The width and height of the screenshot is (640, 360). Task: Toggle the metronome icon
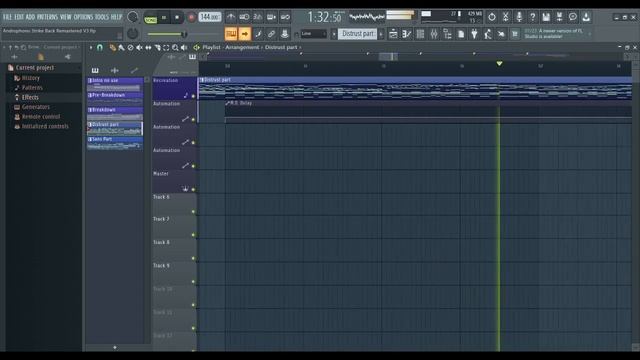point(231,17)
